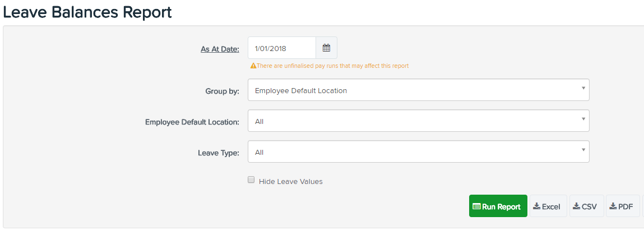Image resolution: width=644 pixels, height=230 pixels.
Task: Run the leave balances report
Action: [498, 206]
